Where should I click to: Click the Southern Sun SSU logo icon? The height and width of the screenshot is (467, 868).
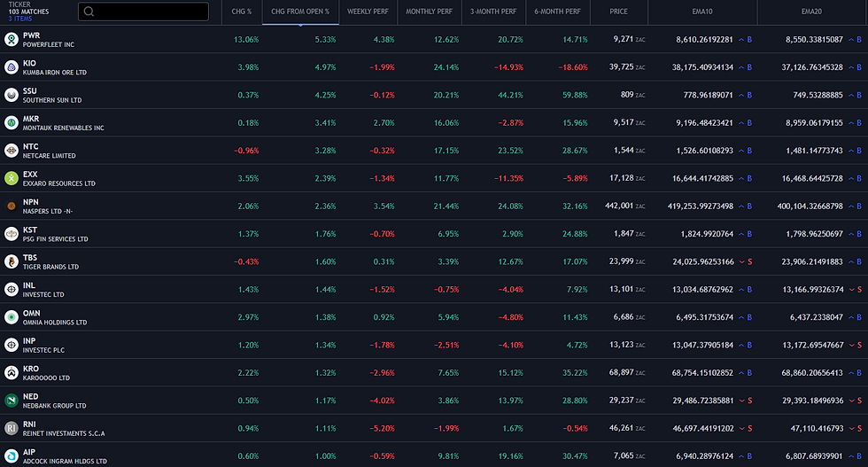pos(11,95)
